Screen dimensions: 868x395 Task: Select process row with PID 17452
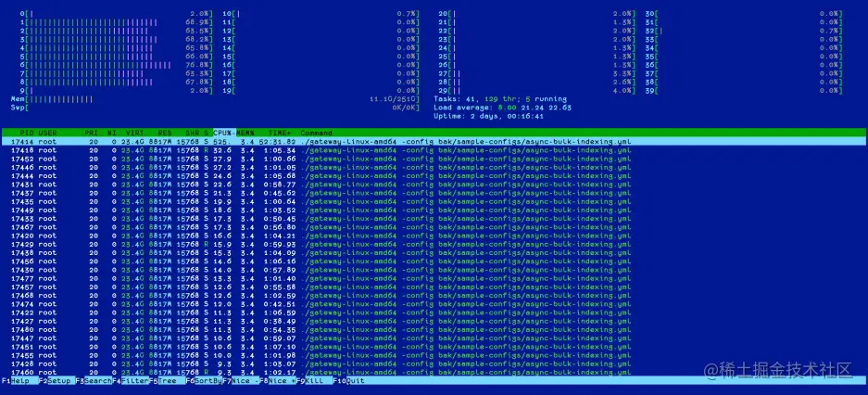[x=434, y=159]
